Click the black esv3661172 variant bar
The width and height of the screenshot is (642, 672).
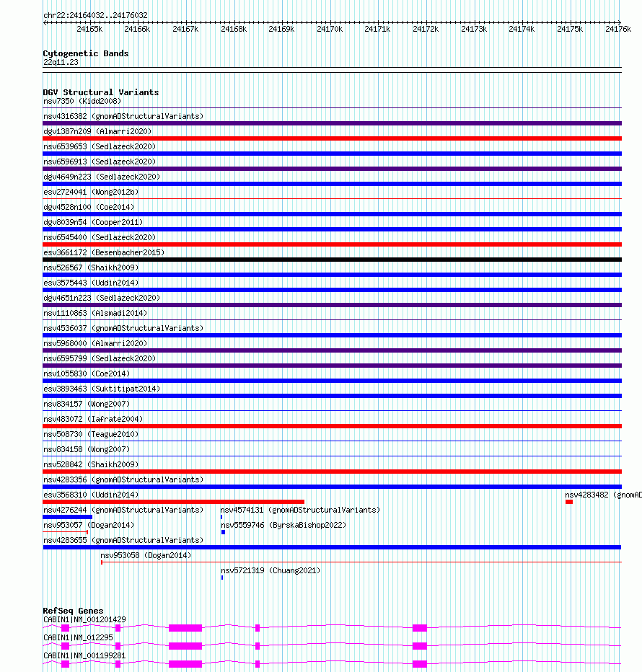click(x=333, y=260)
